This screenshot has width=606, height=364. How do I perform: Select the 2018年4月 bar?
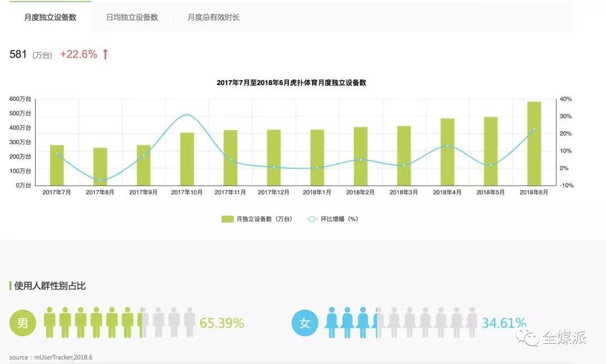(447, 152)
